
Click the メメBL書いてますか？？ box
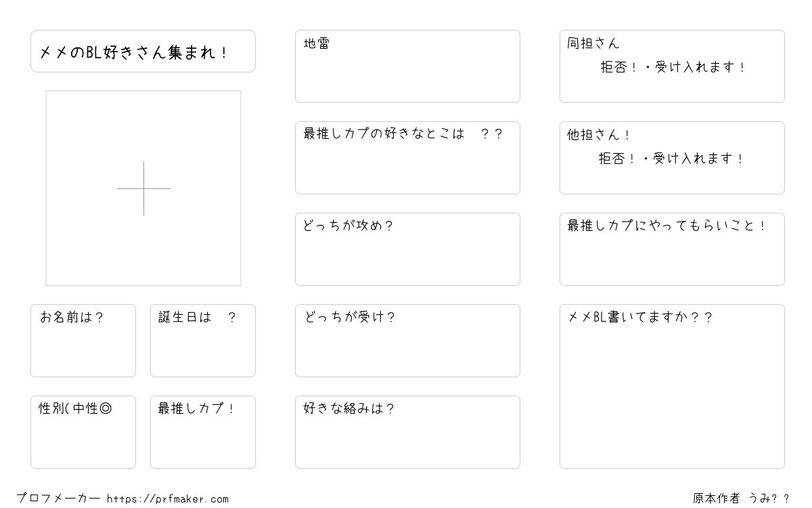coord(672,386)
